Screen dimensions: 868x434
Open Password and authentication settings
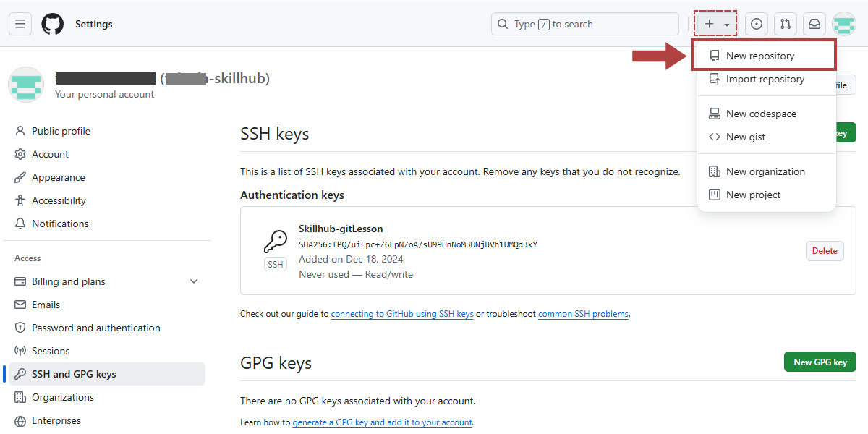pos(107,328)
